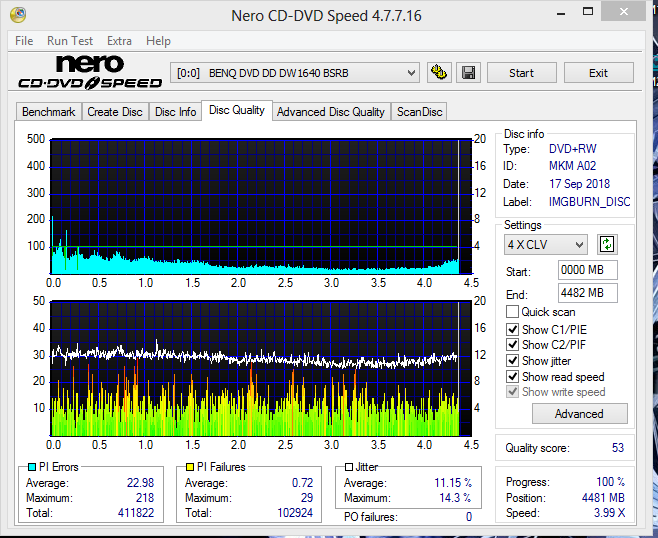Viewport: 658px width, 538px height.
Task: Toggle the Show read speed checkbox
Action: tap(512, 376)
